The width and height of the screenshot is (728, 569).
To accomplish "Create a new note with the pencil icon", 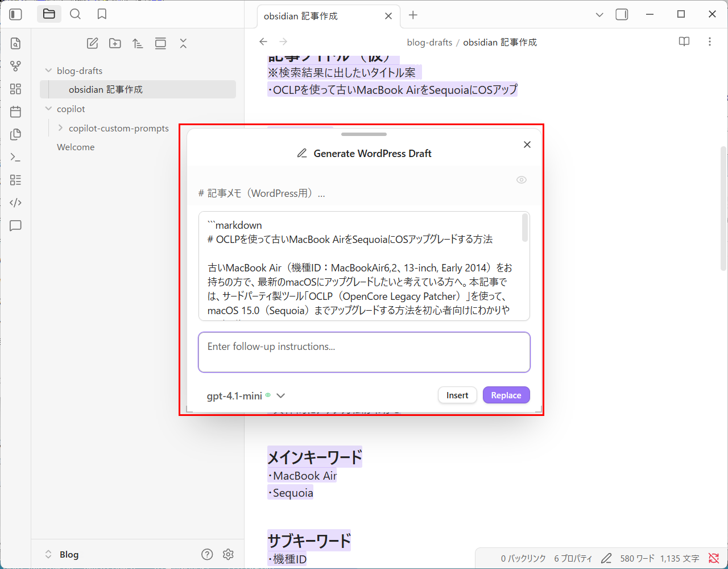I will click(x=92, y=43).
